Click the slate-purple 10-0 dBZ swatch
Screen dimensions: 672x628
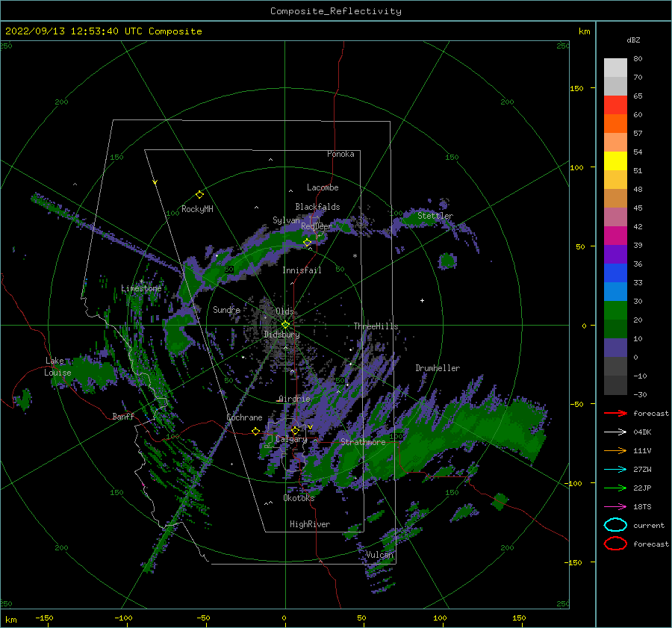click(615, 348)
